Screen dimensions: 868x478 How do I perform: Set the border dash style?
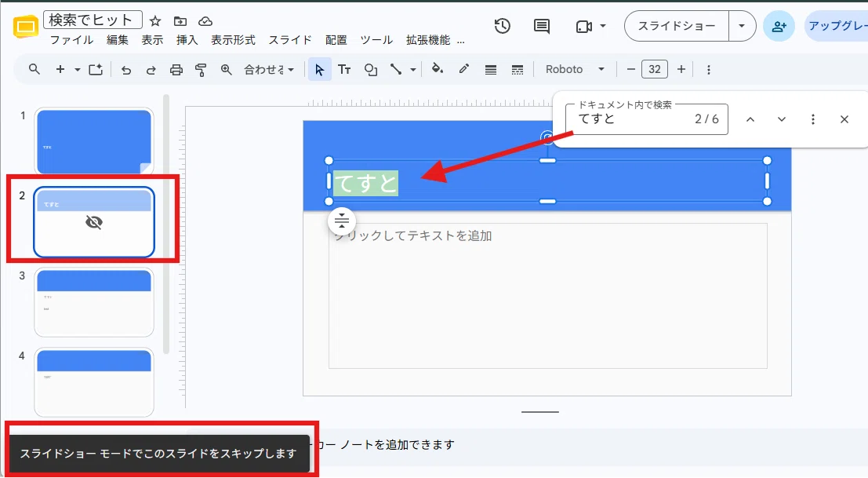[517, 70]
